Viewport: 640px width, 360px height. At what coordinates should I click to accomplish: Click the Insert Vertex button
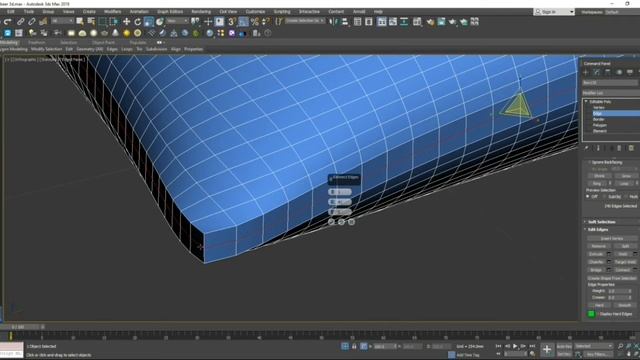[611, 238]
